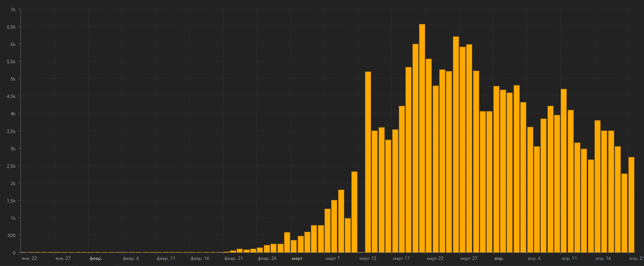
Task: Click the bold "март" month label
Action: 297,259
